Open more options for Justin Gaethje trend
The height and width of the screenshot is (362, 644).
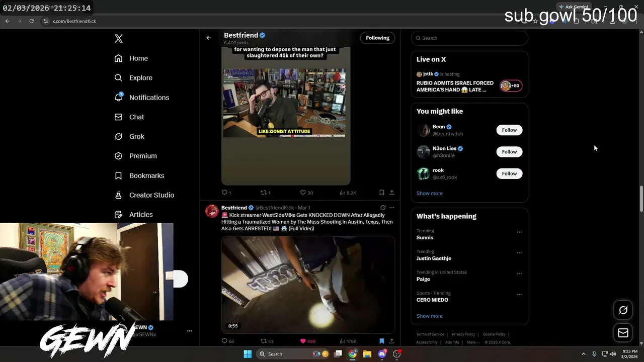pos(519,253)
